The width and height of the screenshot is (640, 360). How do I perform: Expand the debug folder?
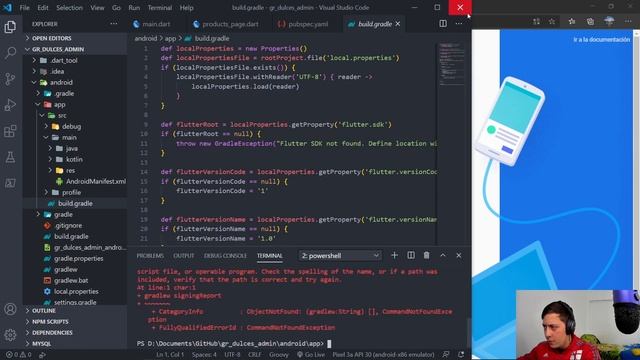[x=75, y=126]
